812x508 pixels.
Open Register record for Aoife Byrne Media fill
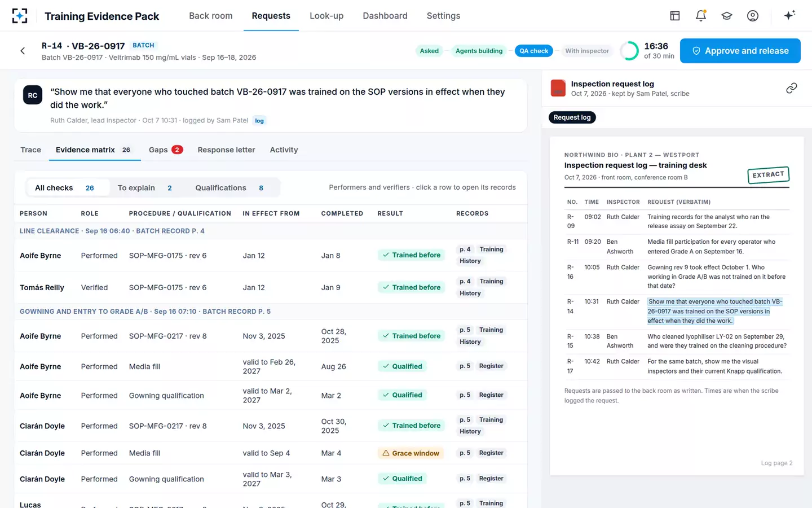(x=491, y=366)
